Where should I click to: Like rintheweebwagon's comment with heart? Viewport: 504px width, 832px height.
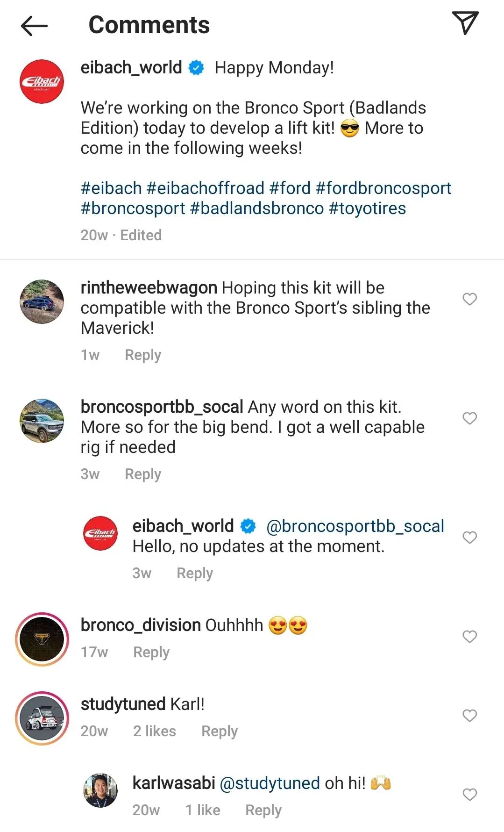[x=469, y=299]
